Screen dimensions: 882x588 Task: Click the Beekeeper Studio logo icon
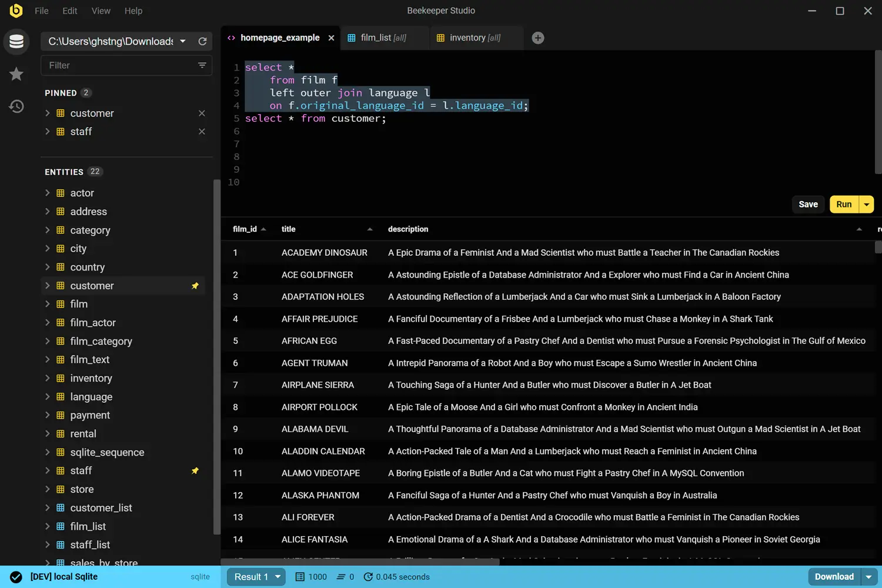click(x=16, y=11)
